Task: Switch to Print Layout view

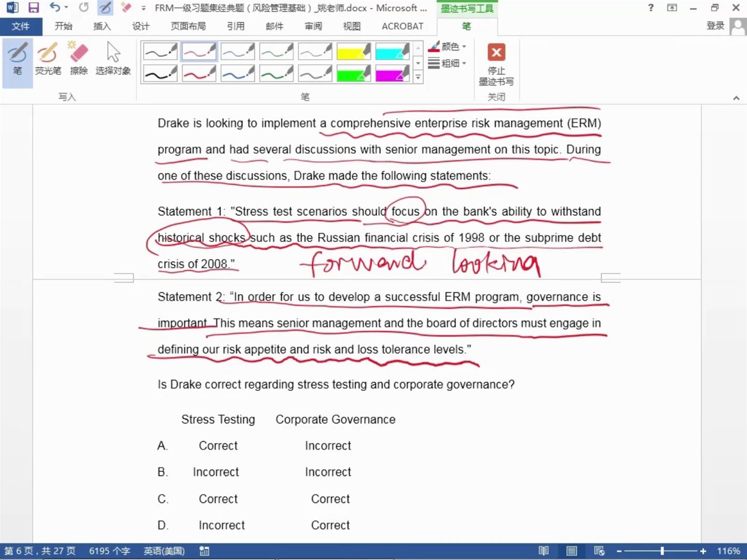Action: [x=572, y=551]
